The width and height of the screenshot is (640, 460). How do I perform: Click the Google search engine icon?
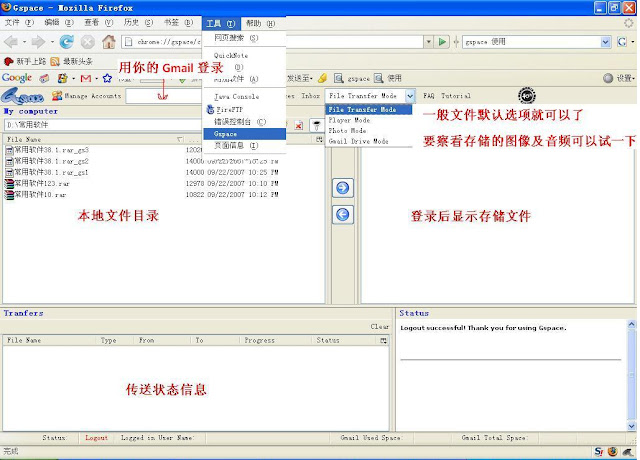pyautogui.click(x=622, y=42)
